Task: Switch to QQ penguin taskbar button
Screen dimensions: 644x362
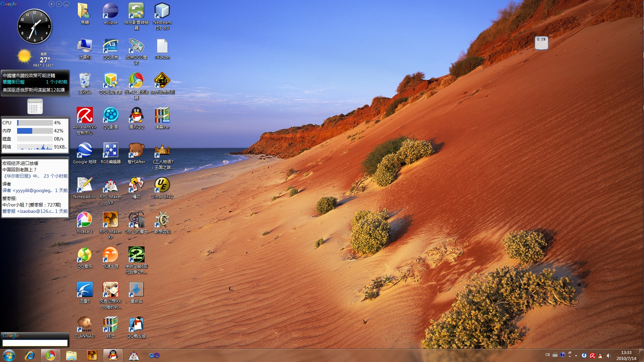Action: 113,355
